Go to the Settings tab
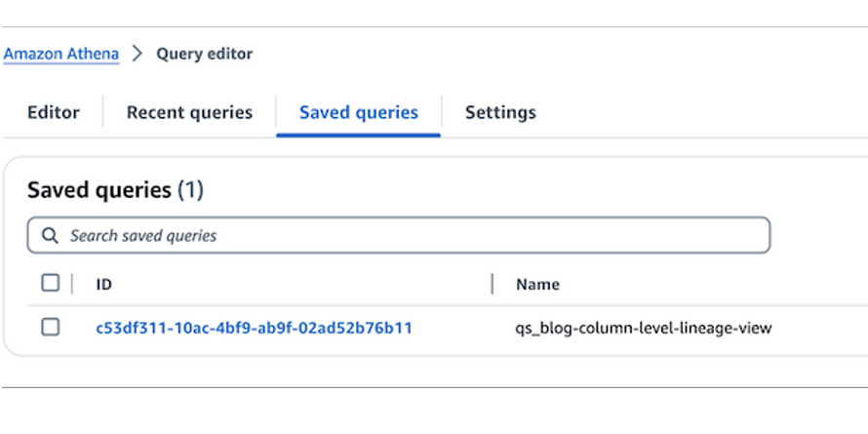868x434 pixels. [500, 112]
